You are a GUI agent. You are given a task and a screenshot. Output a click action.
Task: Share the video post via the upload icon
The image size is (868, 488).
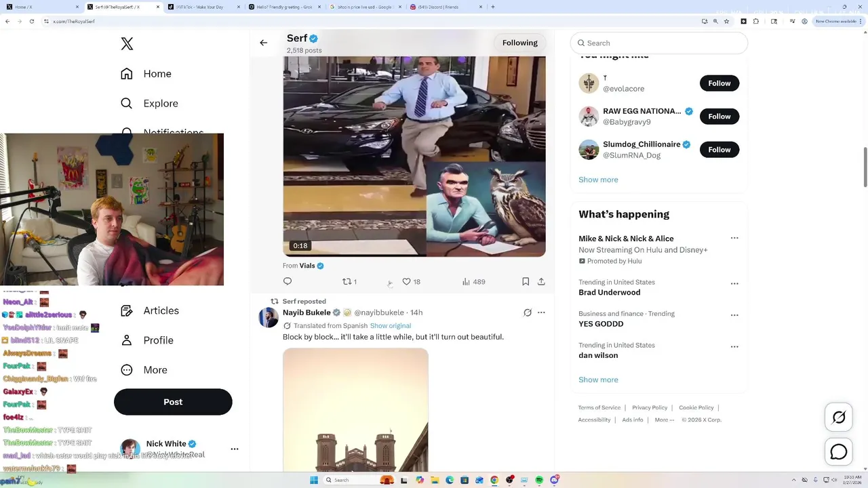point(541,281)
